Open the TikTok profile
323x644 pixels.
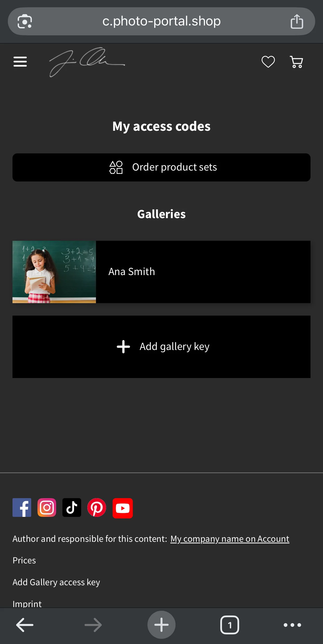tap(72, 508)
